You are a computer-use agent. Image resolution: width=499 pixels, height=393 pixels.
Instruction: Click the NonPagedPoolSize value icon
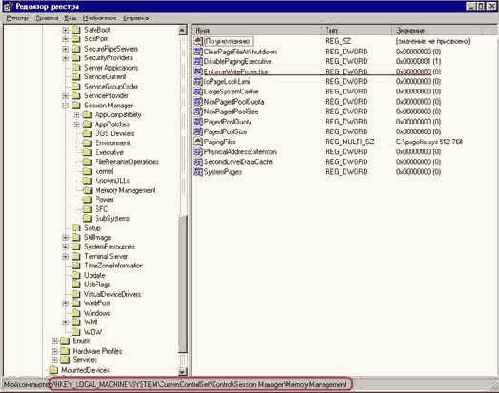(x=198, y=111)
